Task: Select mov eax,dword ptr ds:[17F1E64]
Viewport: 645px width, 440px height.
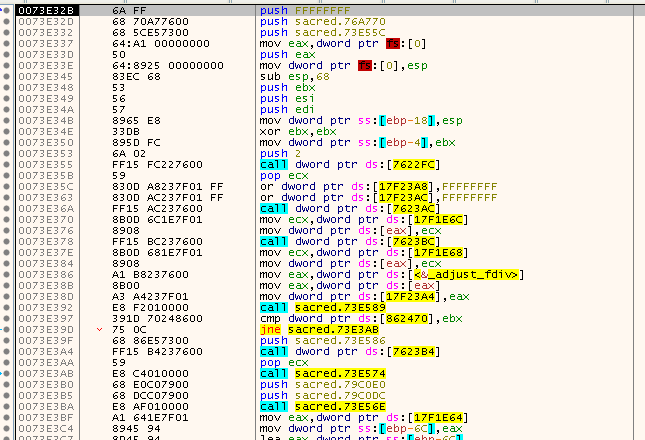Action: [364, 417]
